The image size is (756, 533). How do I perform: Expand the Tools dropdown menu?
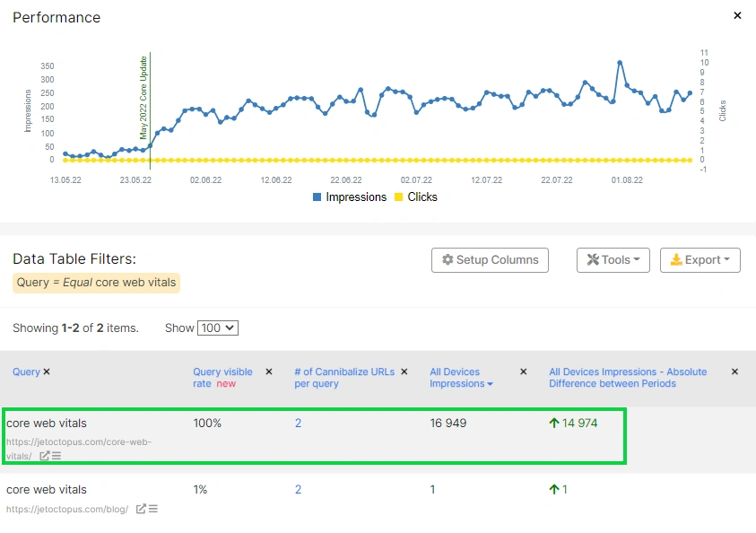click(x=613, y=260)
